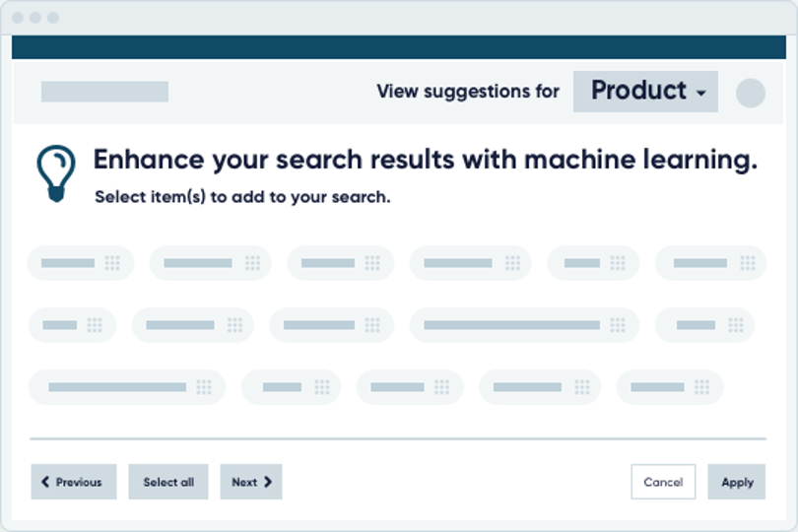Click the lightbulb icon beside the heading
The width and height of the screenshot is (798, 532).
pos(56,173)
